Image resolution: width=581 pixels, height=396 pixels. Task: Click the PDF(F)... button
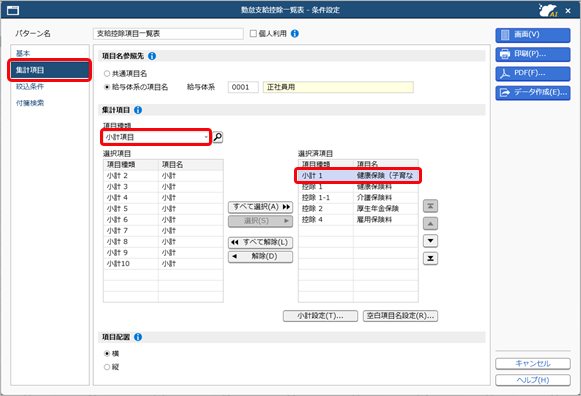(x=533, y=73)
